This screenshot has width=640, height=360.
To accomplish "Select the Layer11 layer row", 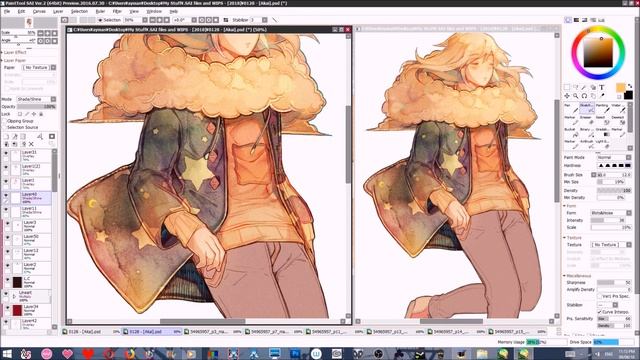I will (x=27, y=212).
